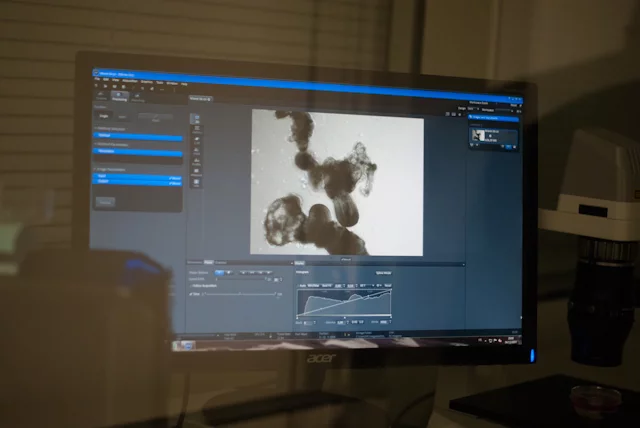Click the Apply button in the left panel
The height and width of the screenshot is (428, 640).
[105, 201]
